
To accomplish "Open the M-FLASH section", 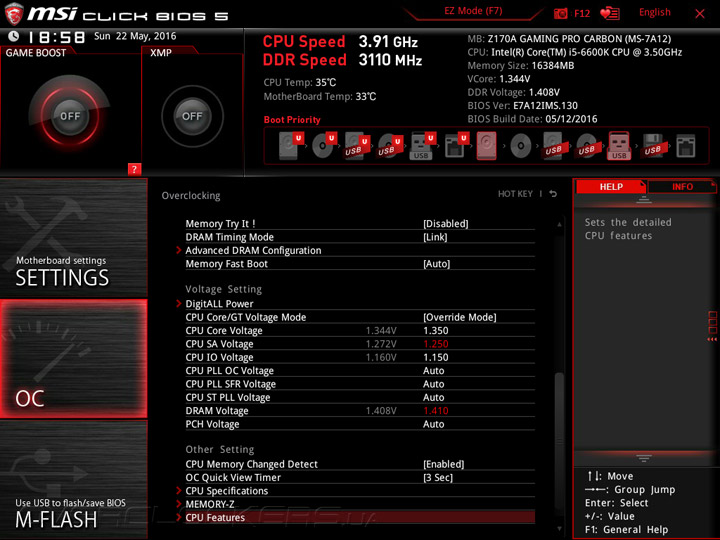I will (x=73, y=480).
